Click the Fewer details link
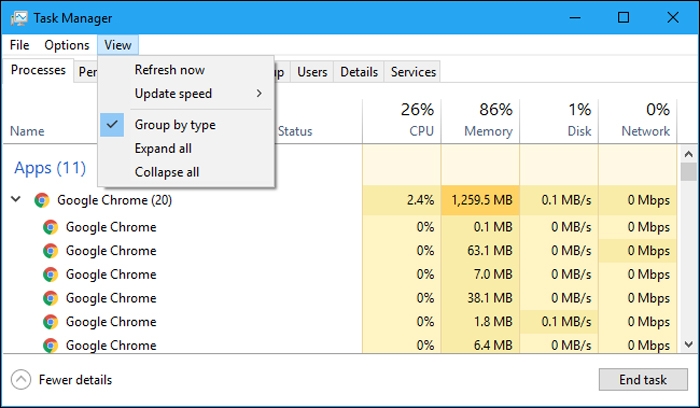The width and height of the screenshot is (700, 408). [75, 380]
